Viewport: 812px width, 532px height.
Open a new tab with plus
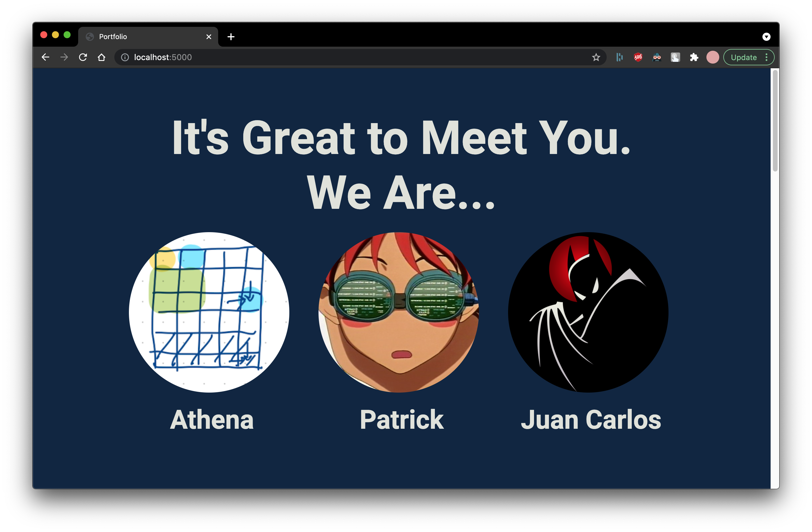[x=231, y=37]
